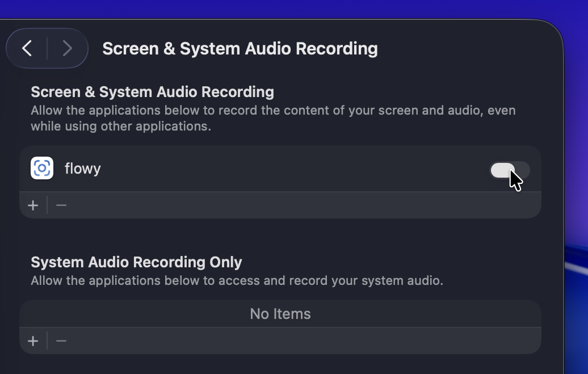Add an app to the screen recording list
The image size is (588, 374).
point(33,205)
